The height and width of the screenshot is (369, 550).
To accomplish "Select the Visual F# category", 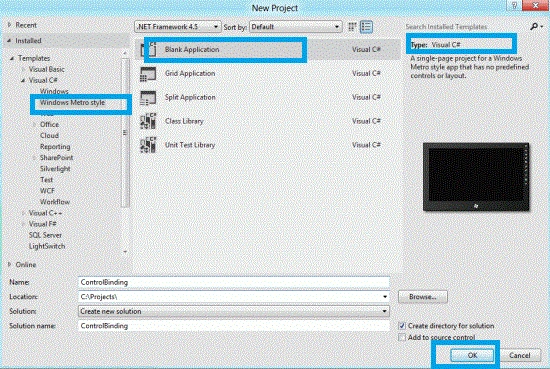I will click(42, 224).
